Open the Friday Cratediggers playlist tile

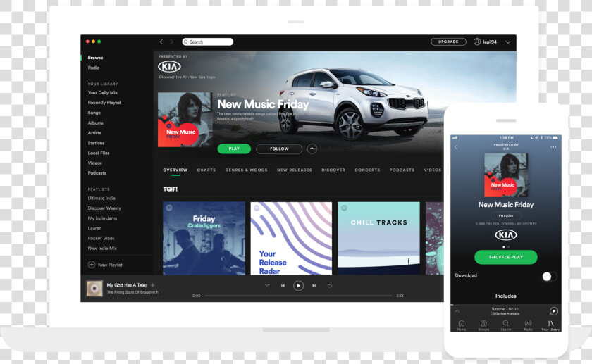(x=204, y=239)
